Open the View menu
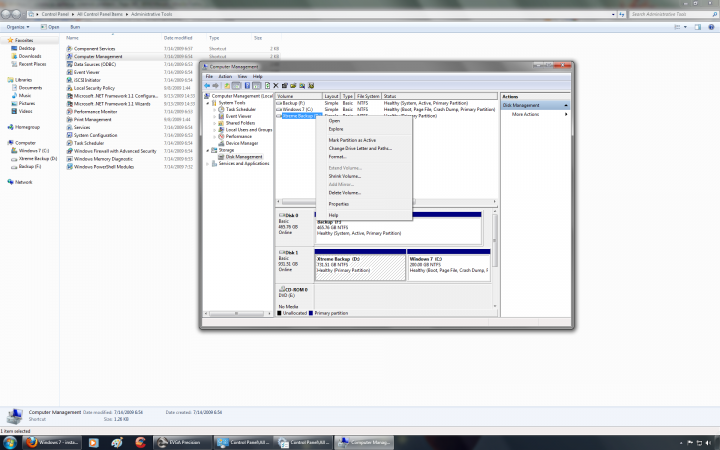 tap(242, 76)
